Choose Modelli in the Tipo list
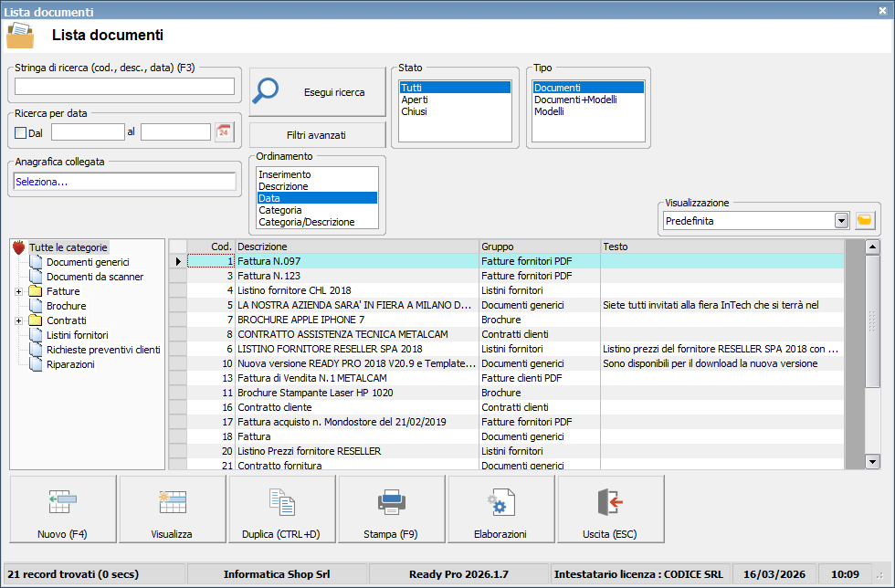This screenshot has height=588, width=895. (x=550, y=111)
